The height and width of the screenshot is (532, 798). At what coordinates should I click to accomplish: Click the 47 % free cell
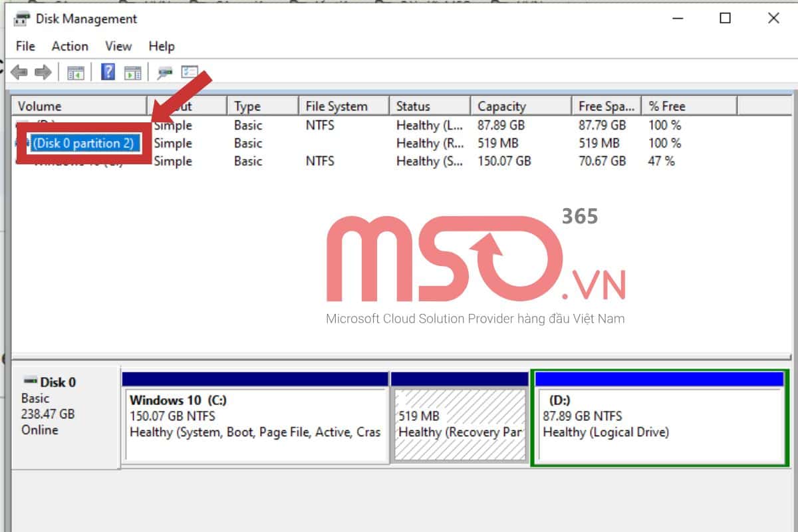[662, 161]
